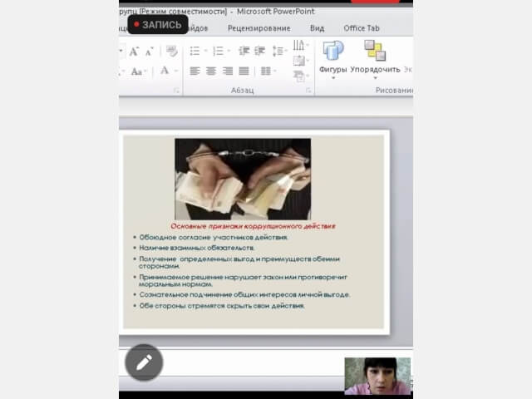
Task: Expand the Фигуры dropdown arrow
Action: (x=333, y=78)
